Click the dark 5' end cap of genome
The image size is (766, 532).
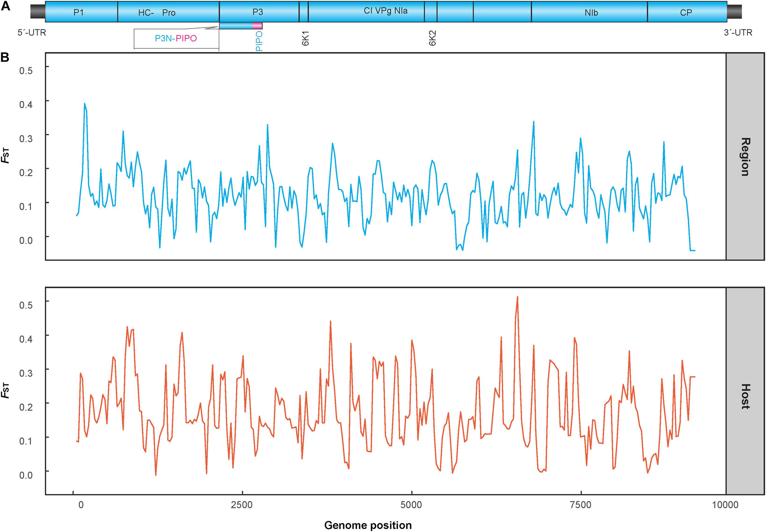pos(38,12)
